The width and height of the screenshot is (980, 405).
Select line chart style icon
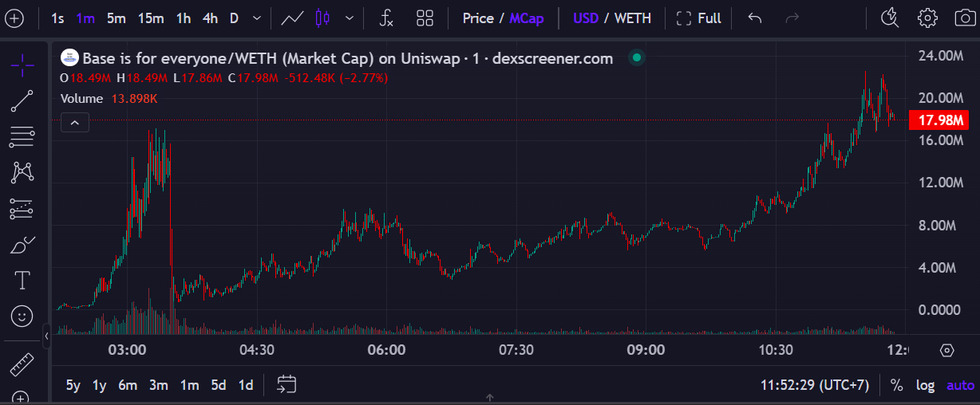tap(292, 18)
